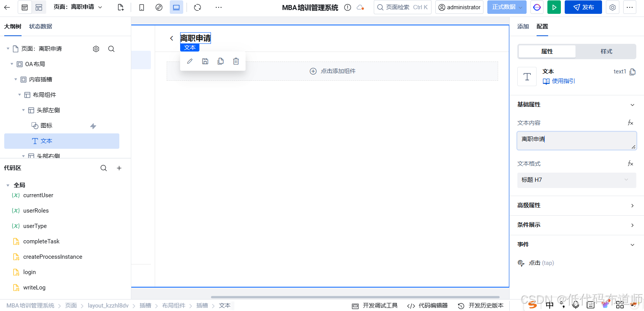
Task: Run preview with the green play button
Action: (554, 7)
